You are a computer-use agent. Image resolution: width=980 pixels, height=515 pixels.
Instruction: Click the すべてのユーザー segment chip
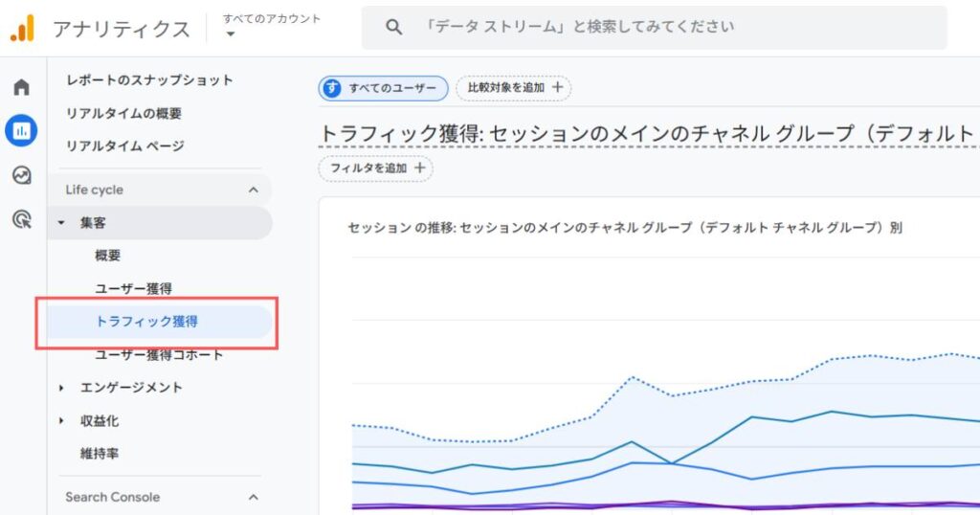pos(384,88)
